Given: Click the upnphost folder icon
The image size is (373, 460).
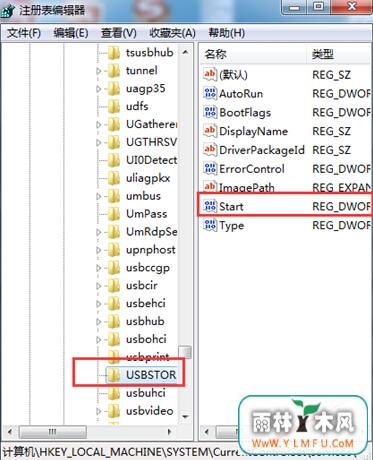Looking at the screenshot, I should tap(114, 250).
